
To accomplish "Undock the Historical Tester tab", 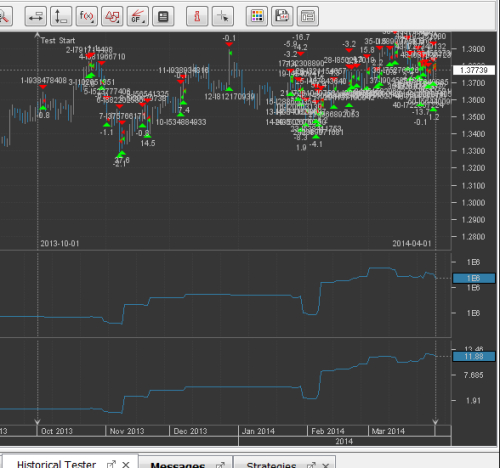I will 111,464.
